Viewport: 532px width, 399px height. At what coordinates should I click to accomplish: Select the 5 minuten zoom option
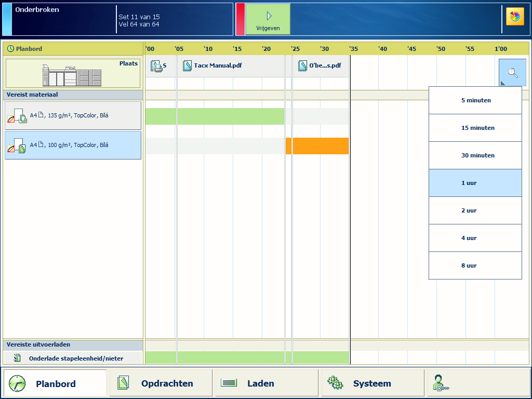coord(475,100)
